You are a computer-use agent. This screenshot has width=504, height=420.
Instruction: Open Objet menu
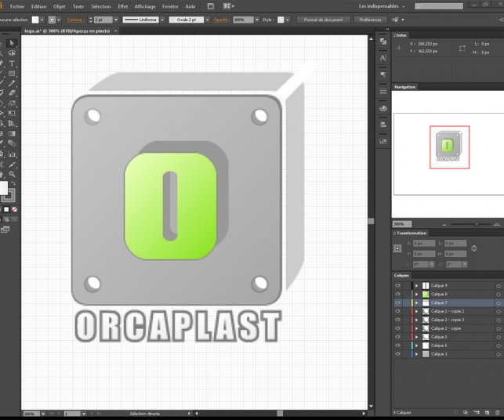click(x=59, y=6)
